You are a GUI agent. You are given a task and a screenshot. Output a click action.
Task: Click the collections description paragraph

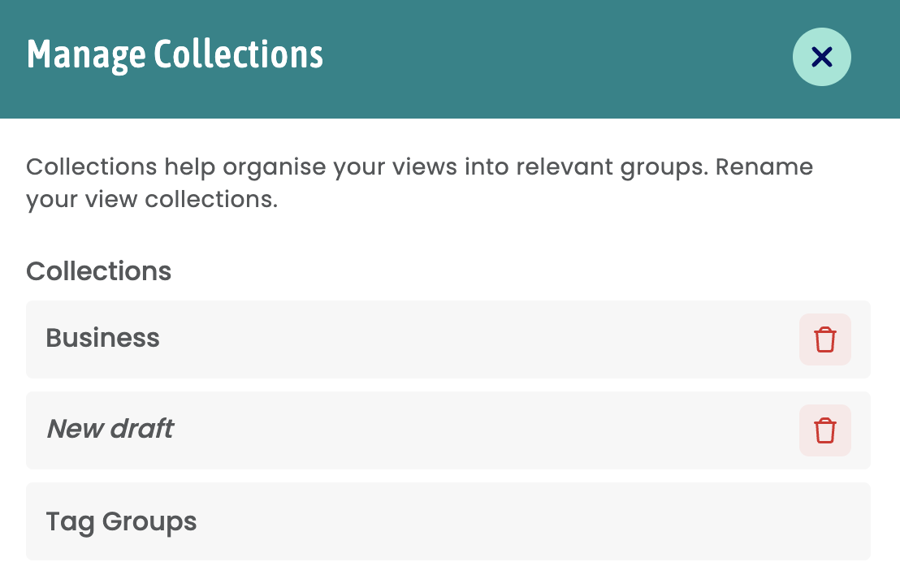pos(420,183)
